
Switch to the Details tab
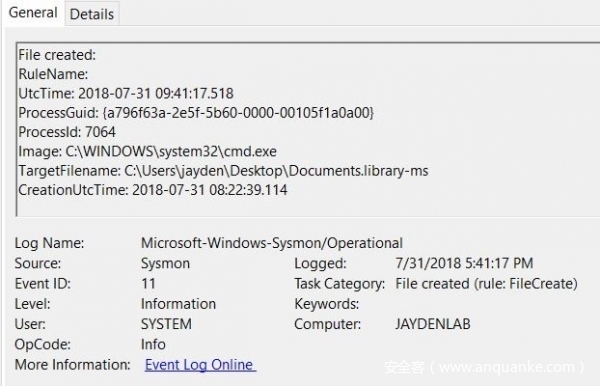[x=92, y=14]
